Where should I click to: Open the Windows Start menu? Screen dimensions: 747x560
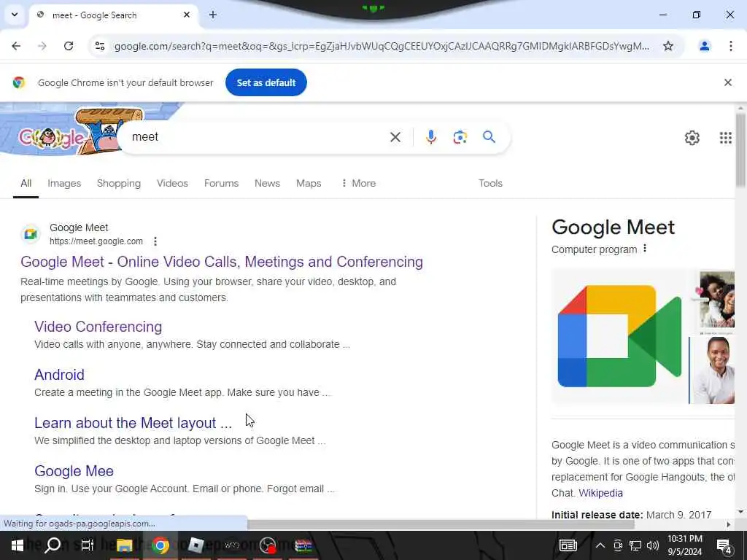pyautogui.click(x=18, y=545)
